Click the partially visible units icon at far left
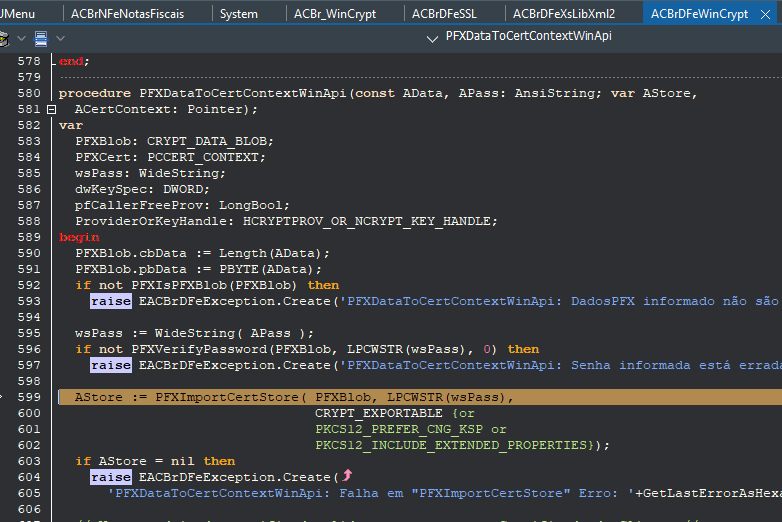Image resolution: width=782 pixels, height=522 pixels. 4,38
